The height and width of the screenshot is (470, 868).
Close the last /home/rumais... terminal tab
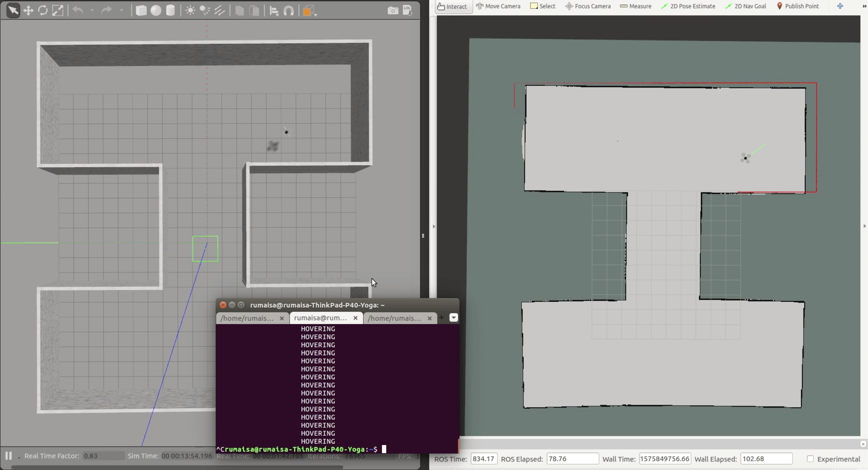point(430,318)
